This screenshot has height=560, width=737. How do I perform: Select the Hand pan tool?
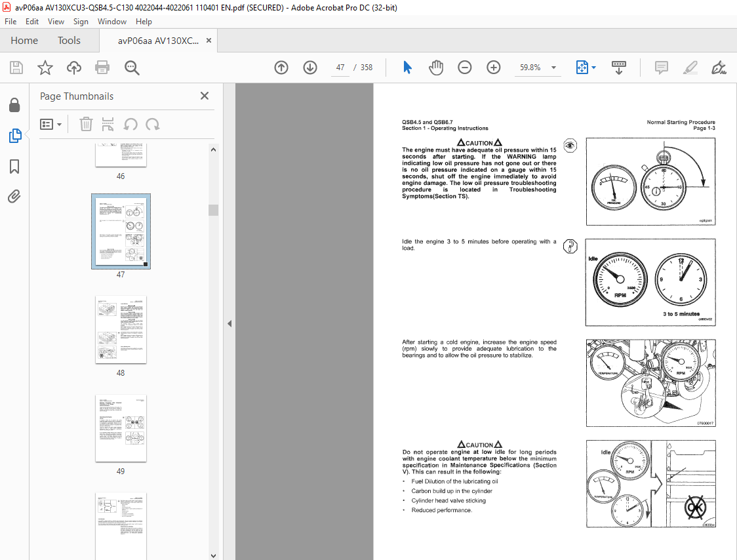pos(436,68)
